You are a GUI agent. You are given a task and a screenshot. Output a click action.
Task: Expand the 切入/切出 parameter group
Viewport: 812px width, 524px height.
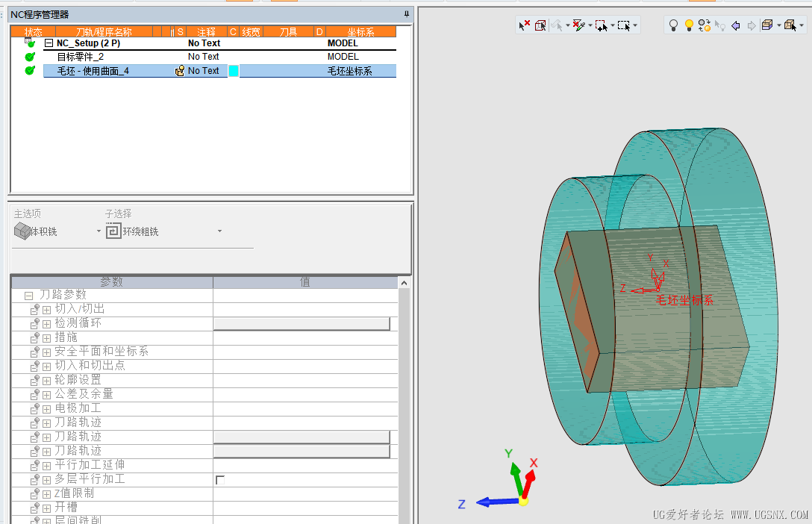point(46,310)
